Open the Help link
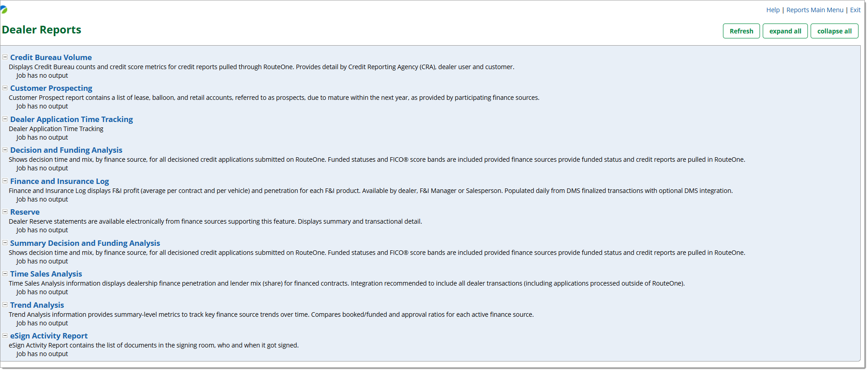 pos(773,10)
